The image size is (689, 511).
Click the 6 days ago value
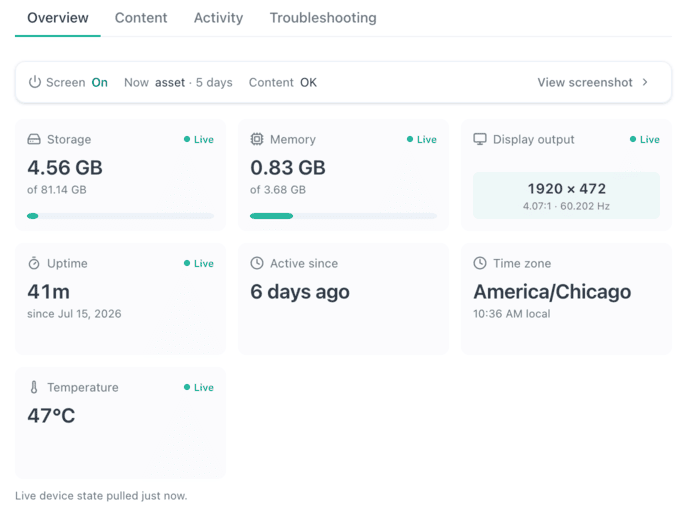(x=300, y=292)
